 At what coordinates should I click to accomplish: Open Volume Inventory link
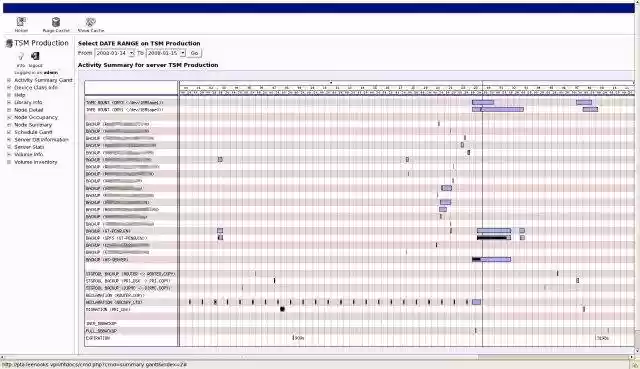[x=36, y=162]
